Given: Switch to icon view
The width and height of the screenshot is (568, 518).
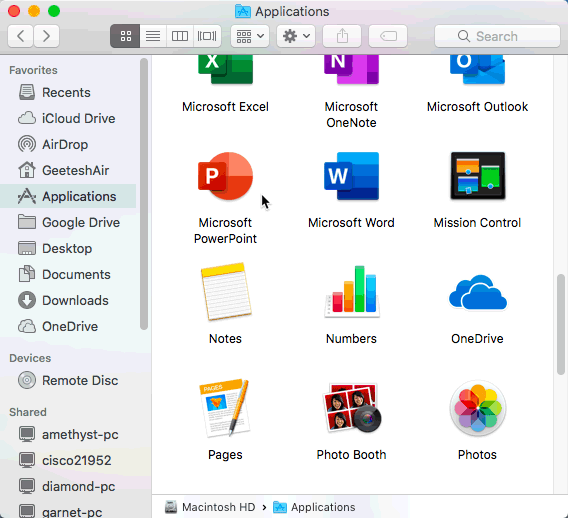Looking at the screenshot, I should [x=125, y=36].
